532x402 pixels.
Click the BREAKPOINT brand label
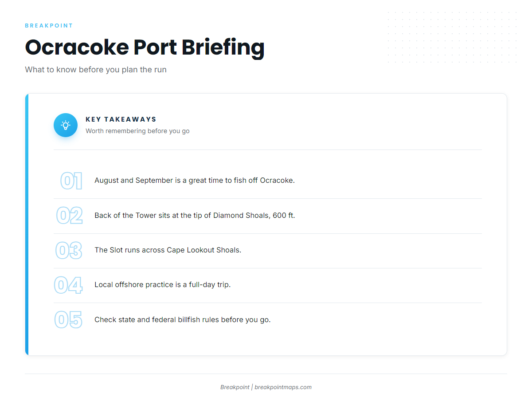click(49, 26)
